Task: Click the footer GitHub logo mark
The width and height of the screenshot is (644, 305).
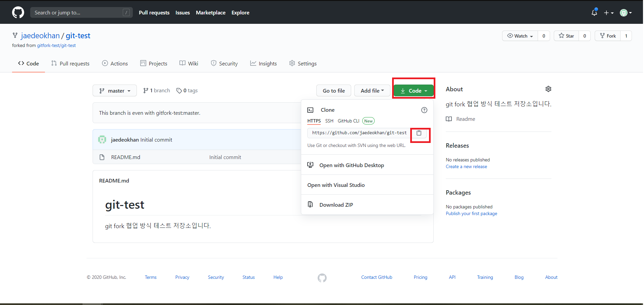Action: pyautogui.click(x=322, y=278)
